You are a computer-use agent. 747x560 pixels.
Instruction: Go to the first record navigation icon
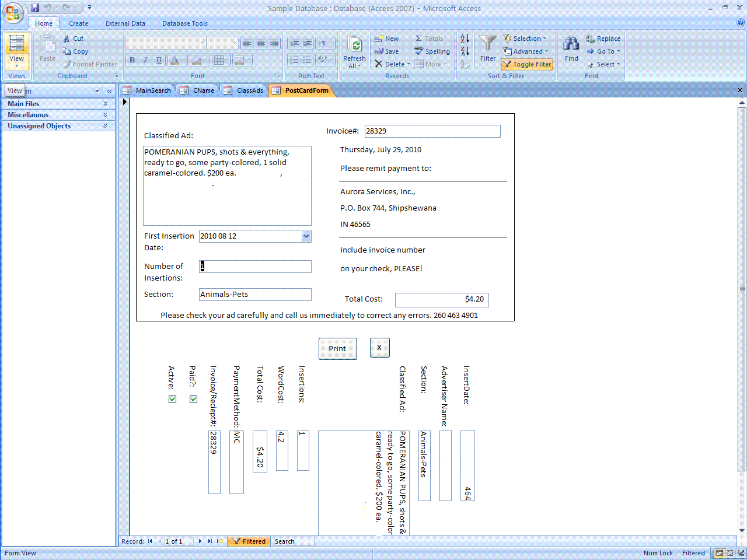click(x=150, y=541)
